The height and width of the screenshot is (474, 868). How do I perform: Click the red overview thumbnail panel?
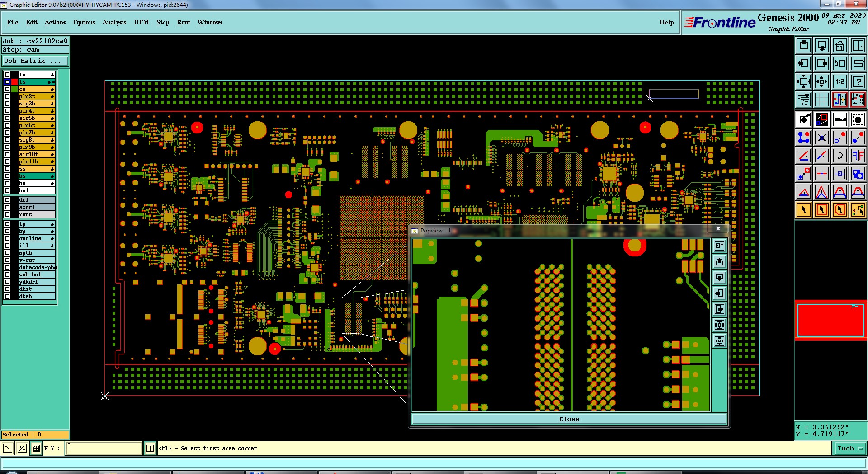[x=831, y=320]
